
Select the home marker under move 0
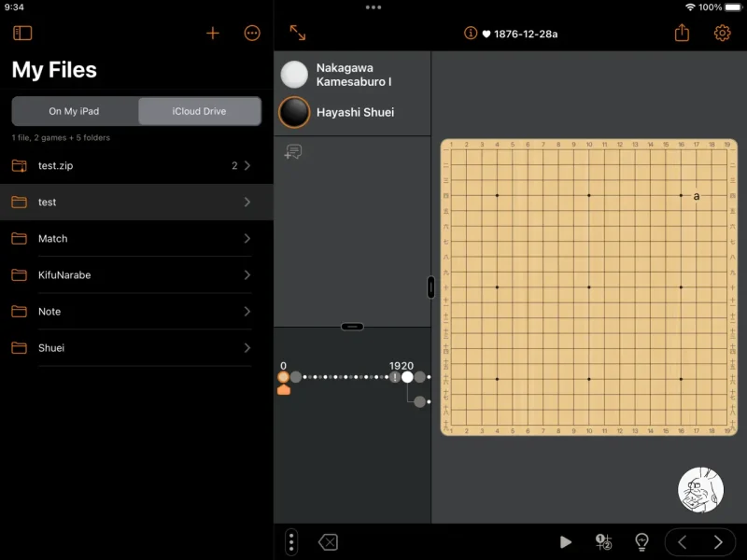(x=284, y=390)
